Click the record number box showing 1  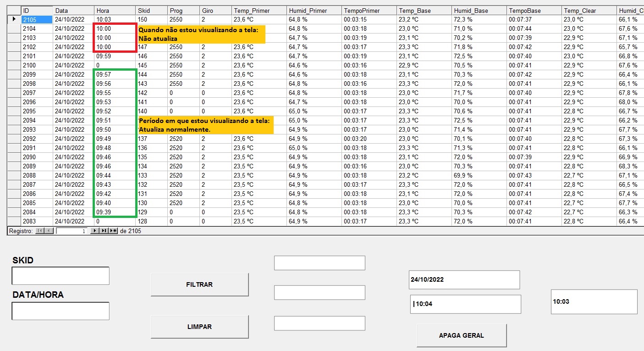[x=72, y=231]
